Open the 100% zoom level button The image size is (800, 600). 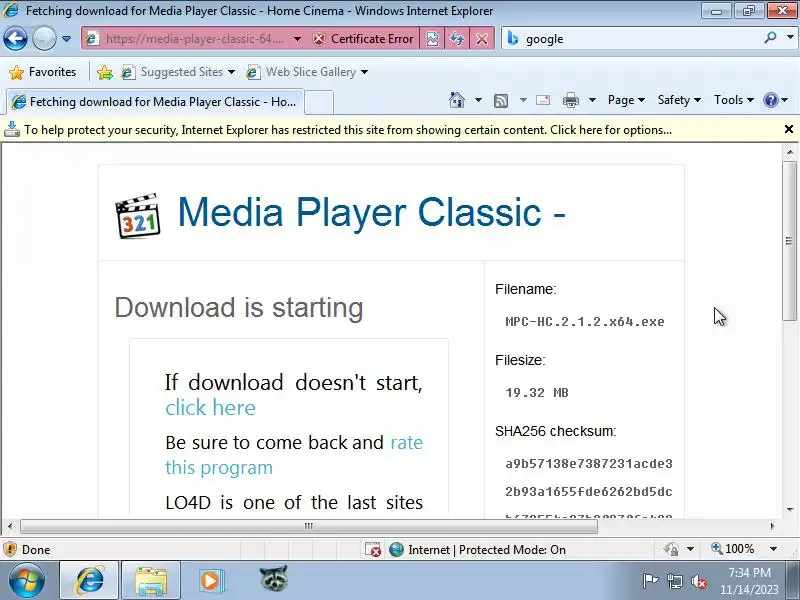click(733, 549)
